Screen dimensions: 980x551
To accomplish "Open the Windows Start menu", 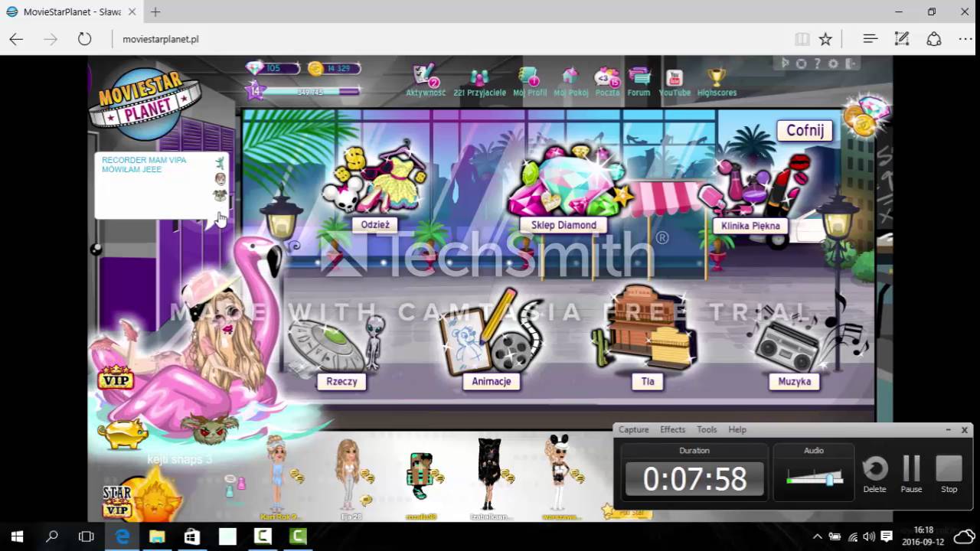I will (17, 536).
